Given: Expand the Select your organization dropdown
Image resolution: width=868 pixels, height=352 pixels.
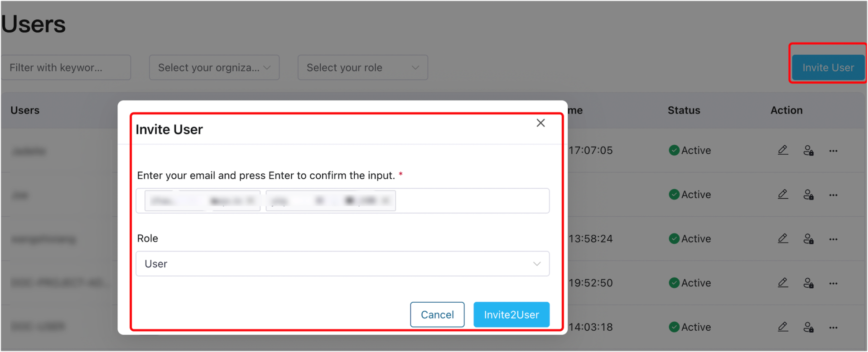Looking at the screenshot, I should [x=214, y=67].
